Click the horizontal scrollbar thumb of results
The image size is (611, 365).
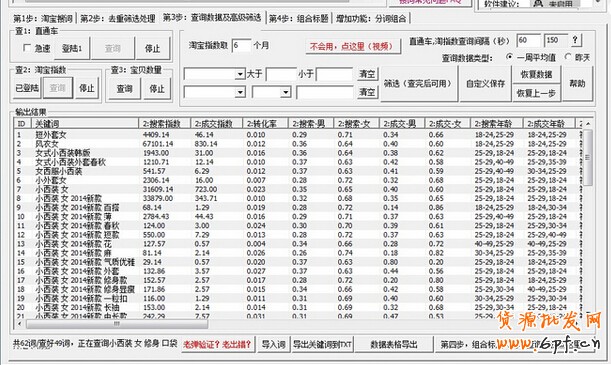pos(117,324)
